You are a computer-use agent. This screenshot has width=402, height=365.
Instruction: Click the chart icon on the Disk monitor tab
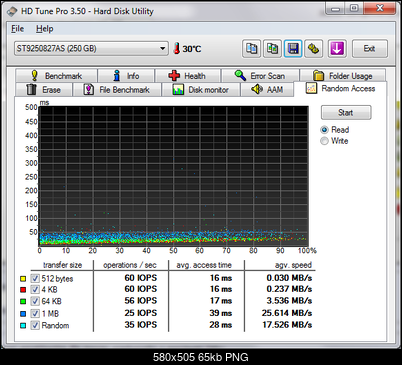coord(178,89)
